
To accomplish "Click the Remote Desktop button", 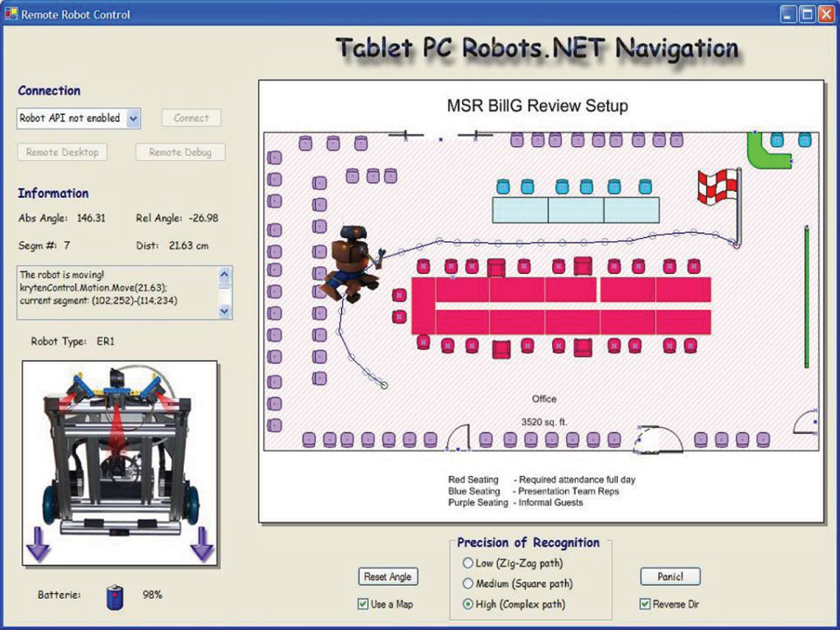I will tap(62, 152).
